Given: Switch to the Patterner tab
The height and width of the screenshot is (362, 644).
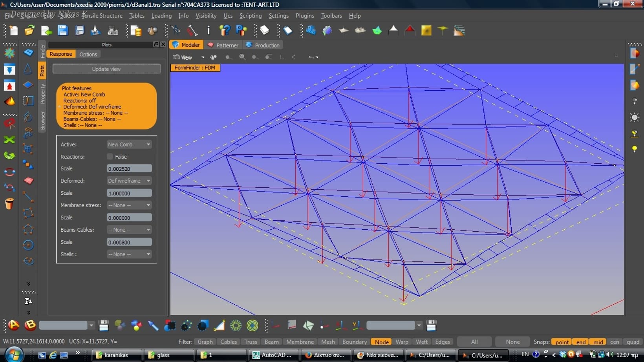Looking at the screenshot, I should [x=223, y=45].
